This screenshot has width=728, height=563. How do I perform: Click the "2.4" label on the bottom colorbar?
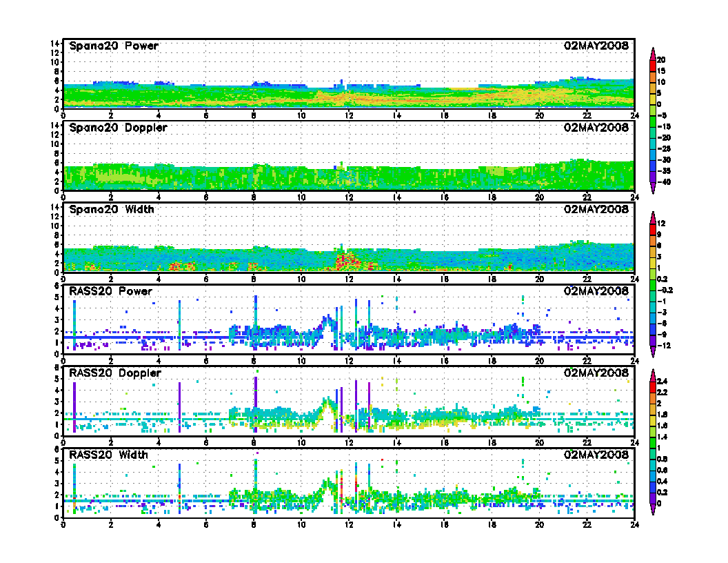(662, 382)
